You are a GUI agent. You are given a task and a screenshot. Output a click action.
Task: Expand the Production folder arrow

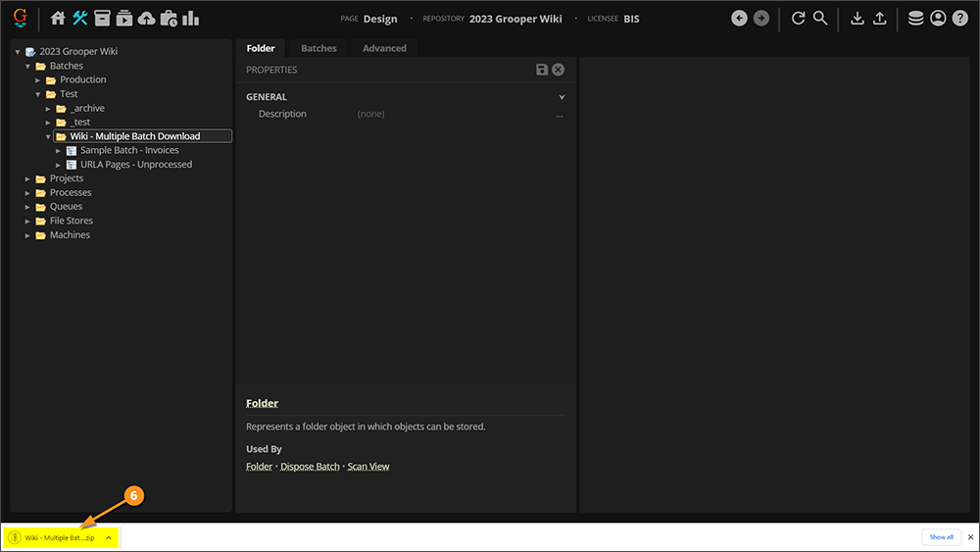click(37, 80)
